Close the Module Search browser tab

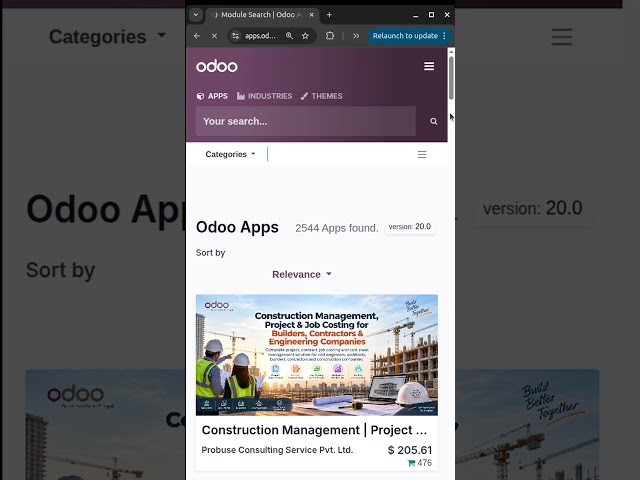tap(311, 15)
